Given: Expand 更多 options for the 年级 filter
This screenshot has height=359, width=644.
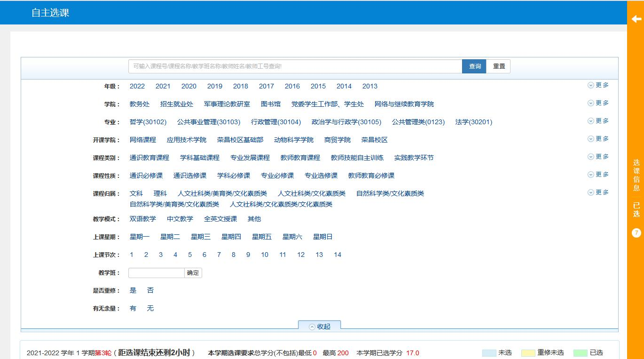Looking at the screenshot, I should pos(600,85).
